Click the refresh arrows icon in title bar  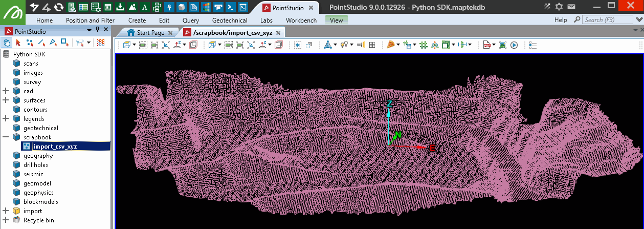(59, 7)
